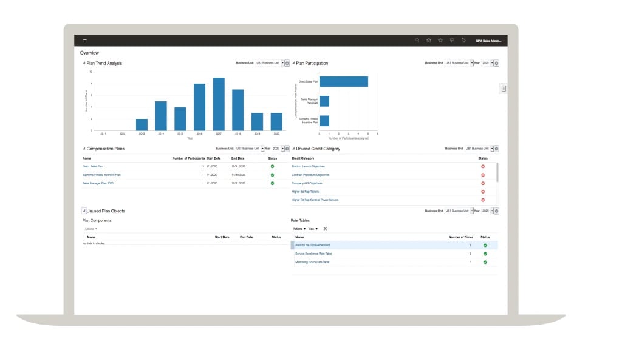Open SPM Sales Admin user menu

490,41
